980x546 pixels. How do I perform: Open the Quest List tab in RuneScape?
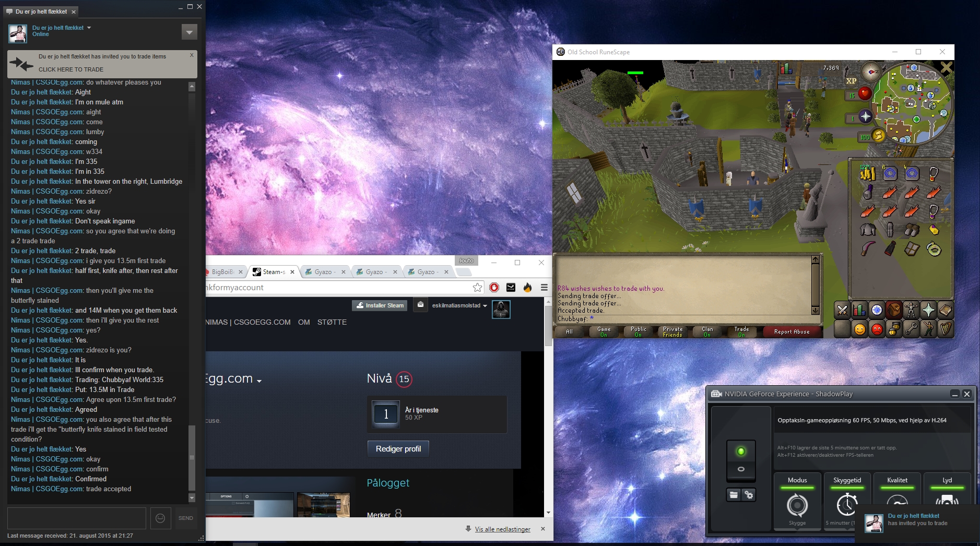point(877,310)
